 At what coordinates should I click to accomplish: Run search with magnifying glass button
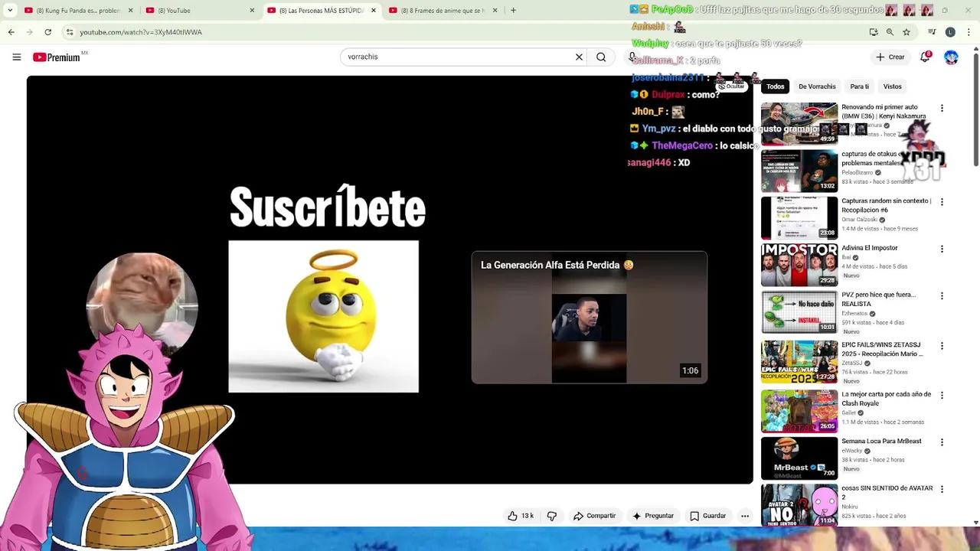point(601,57)
